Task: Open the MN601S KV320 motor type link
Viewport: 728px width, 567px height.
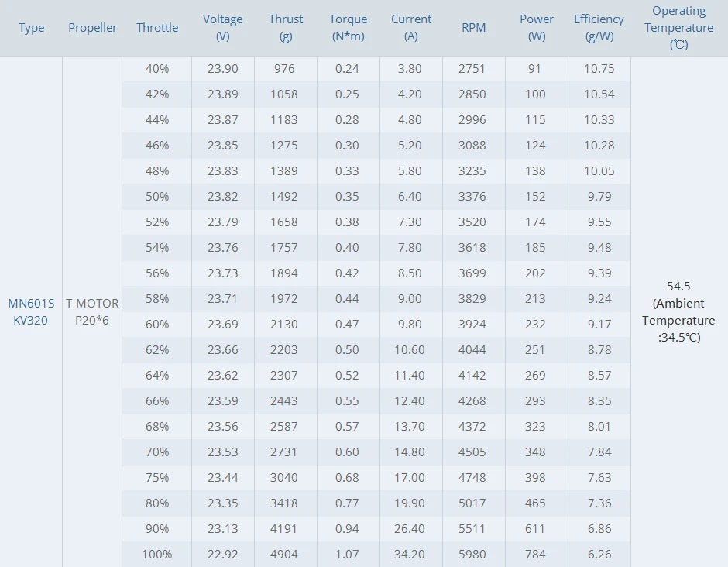Action: pos(31,311)
